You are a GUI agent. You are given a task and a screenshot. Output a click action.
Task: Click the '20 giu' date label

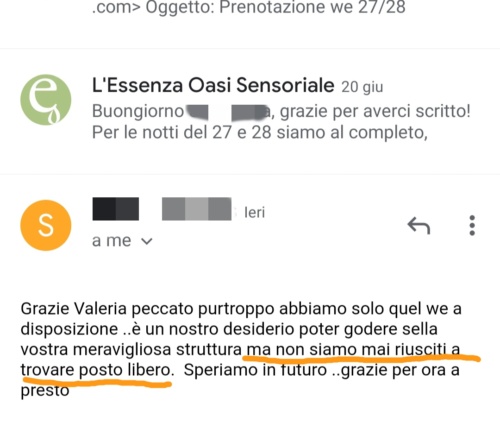coord(362,87)
